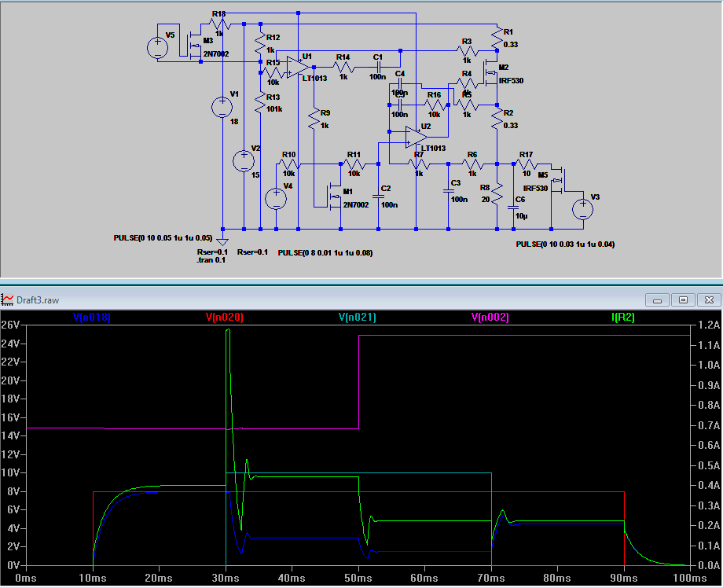
Task: Close the Draft3.raw waveform window
Action: click(x=709, y=300)
